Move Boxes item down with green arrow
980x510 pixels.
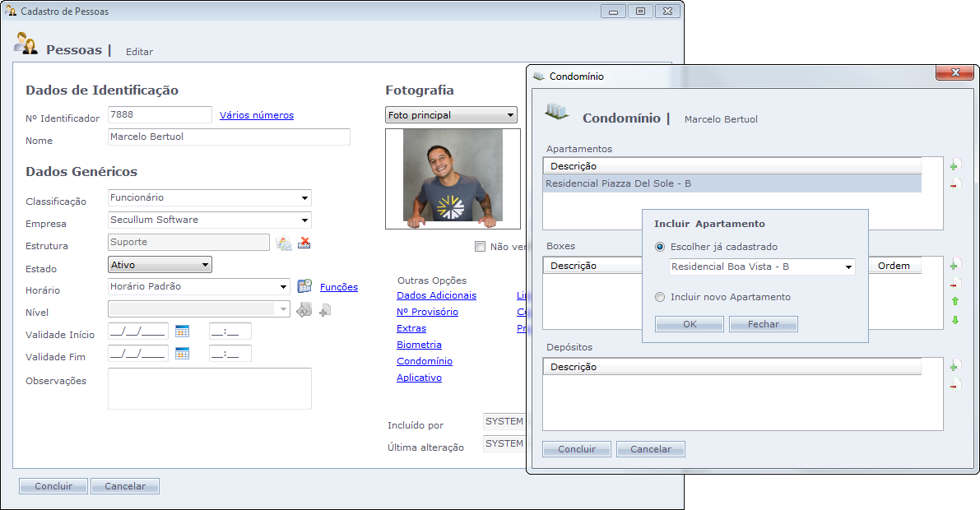(x=954, y=320)
